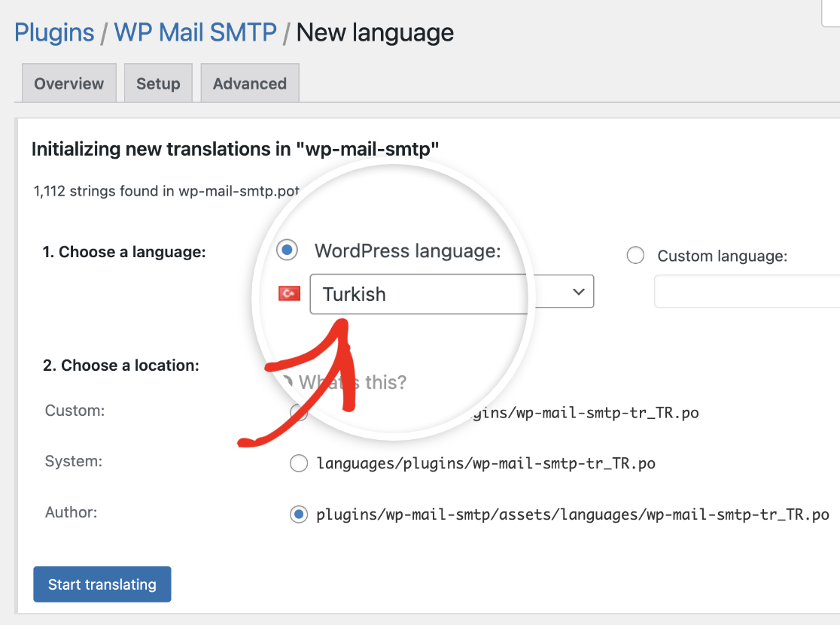This screenshot has height=625, width=840.
Task: Click the "1,112 strings found" text
Action: point(166,191)
